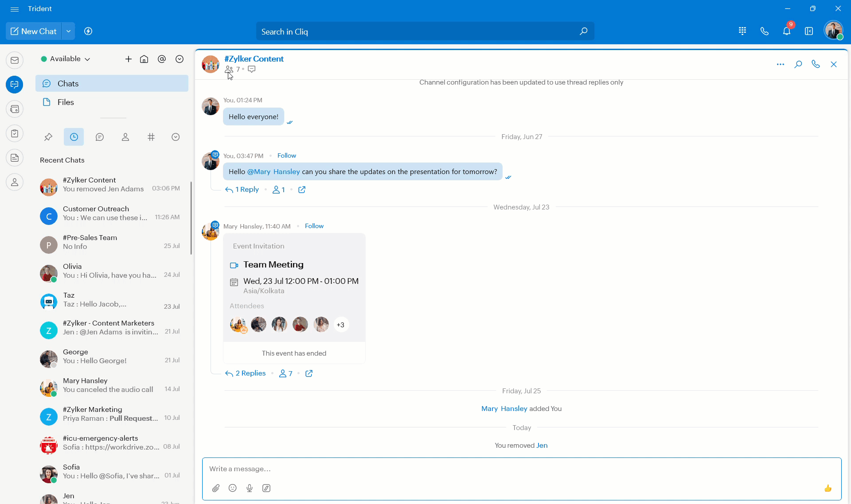Open the mentions filter icon
Screen dimensions: 851x504
pyautogui.click(x=162, y=59)
